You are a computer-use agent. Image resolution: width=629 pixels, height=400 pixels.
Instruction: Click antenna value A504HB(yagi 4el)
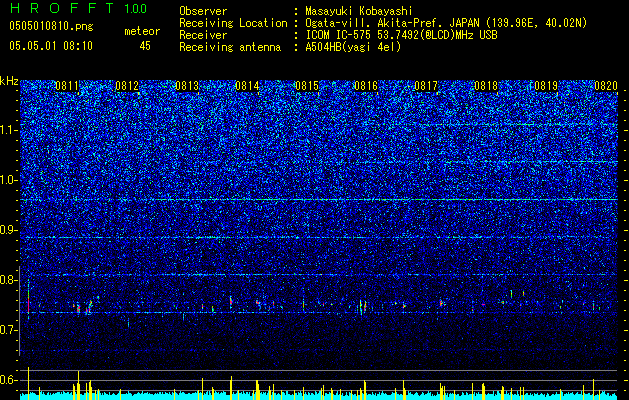click(353, 47)
